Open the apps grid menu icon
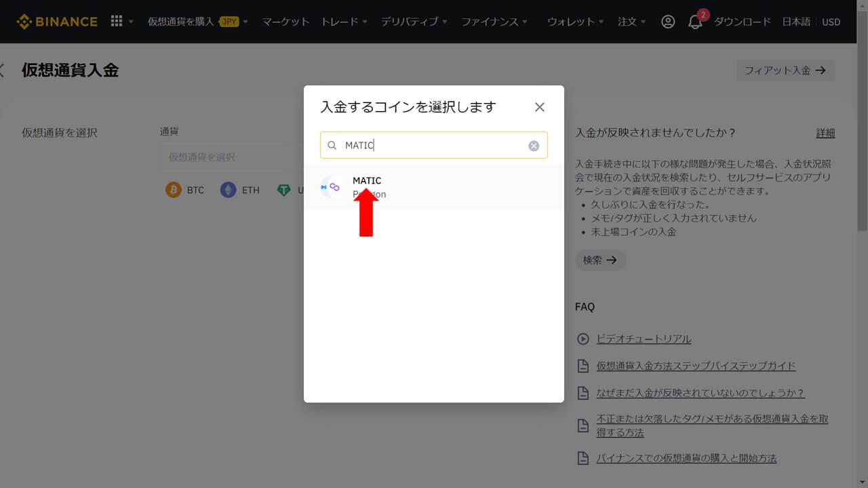The image size is (868, 488). pyautogui.click(x=117, y=21)
